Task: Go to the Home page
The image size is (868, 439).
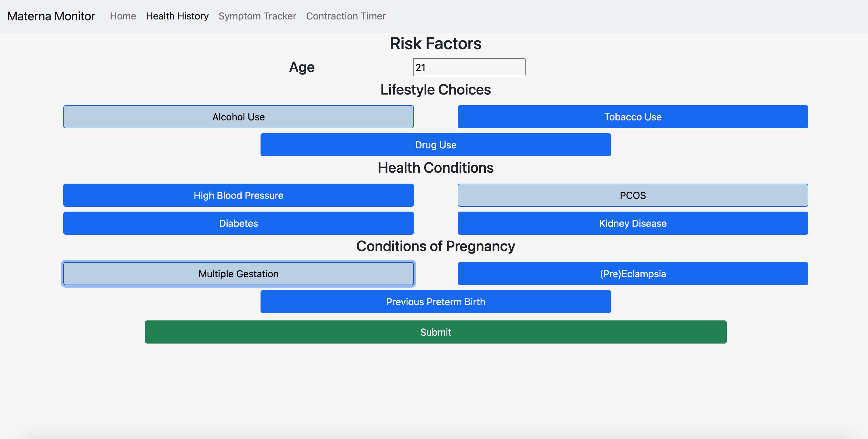Action: coord(123,16)
